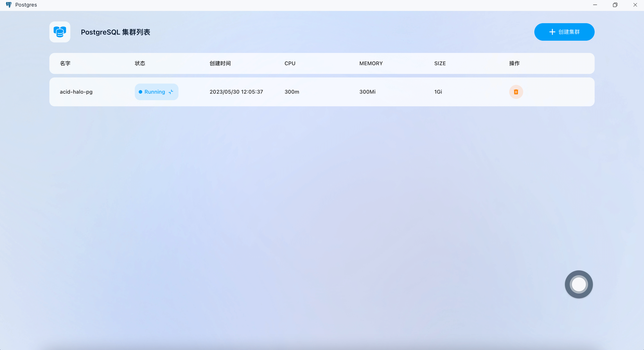This screenshot has width=644, height=350.
Task: Click the 操作 column header
Action: 514,63
